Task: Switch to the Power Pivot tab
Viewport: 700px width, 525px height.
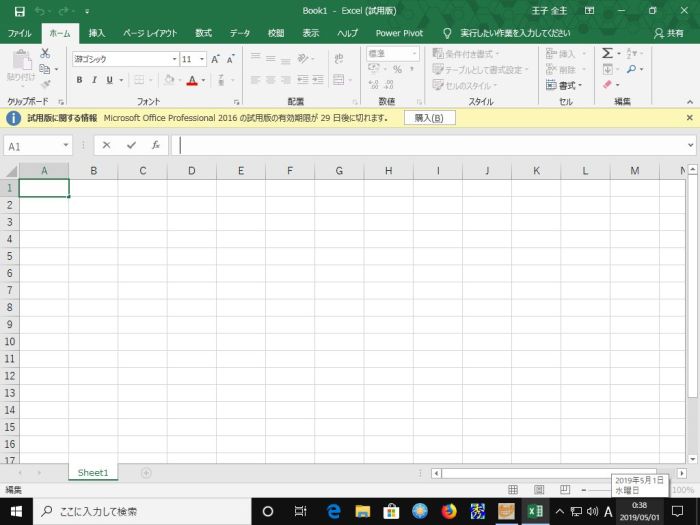Action: pos(399,33)
